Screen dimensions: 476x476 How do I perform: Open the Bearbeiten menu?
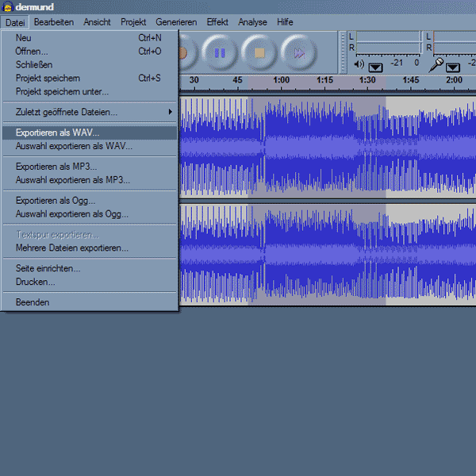coord(54,22)
